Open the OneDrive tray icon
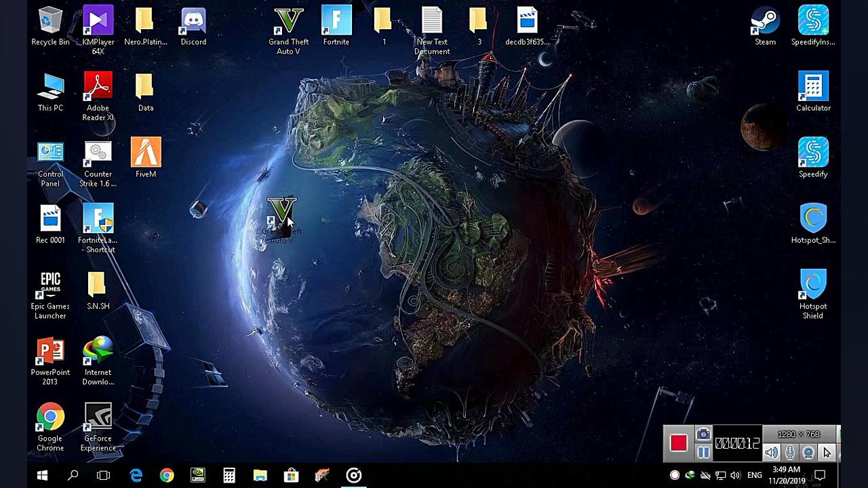Viewport: 868px width, 488px height. (705, 475)
